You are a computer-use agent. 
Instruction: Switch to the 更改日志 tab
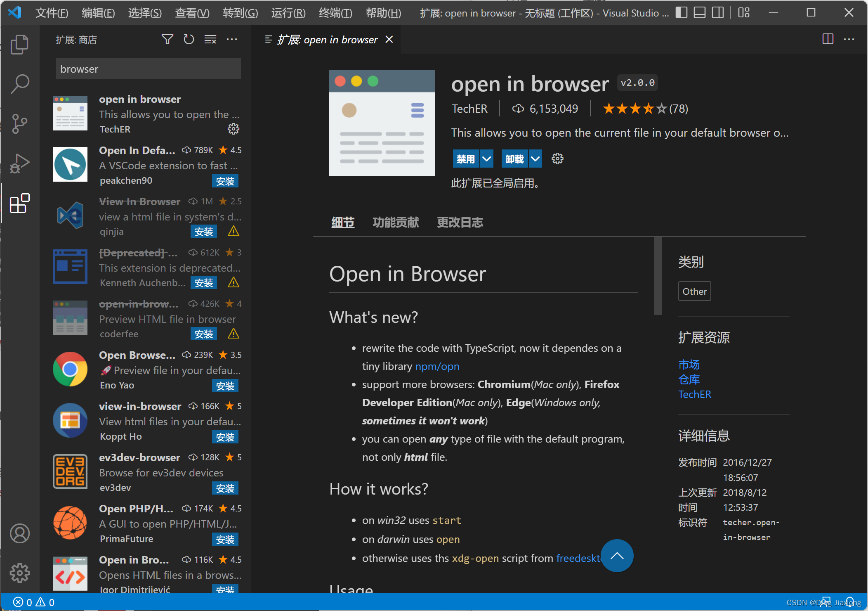460,223
